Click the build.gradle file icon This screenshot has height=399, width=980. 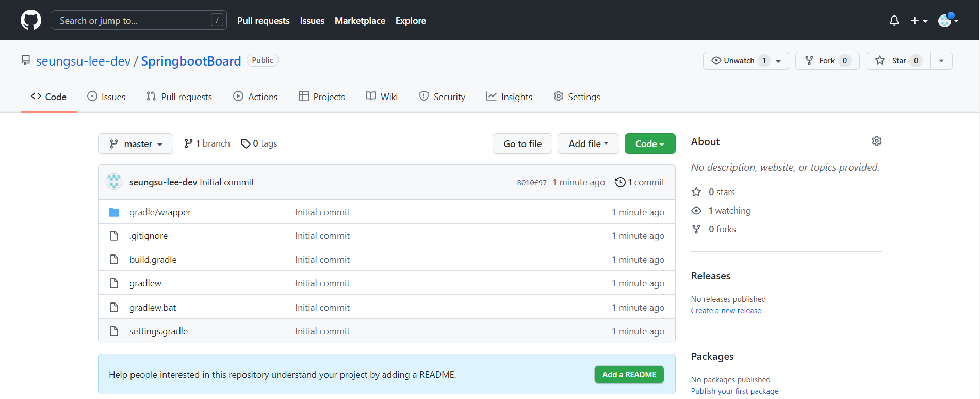(x=114, y=260)
